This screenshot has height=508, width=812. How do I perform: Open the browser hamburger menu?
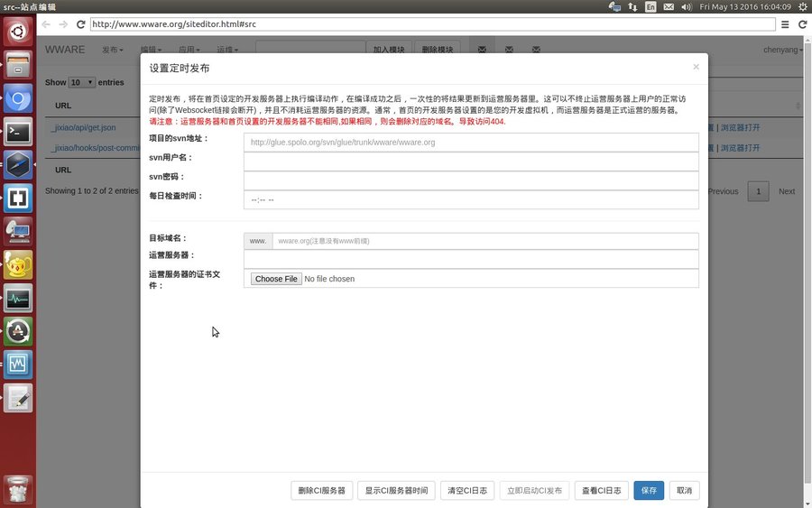(785, 24)
